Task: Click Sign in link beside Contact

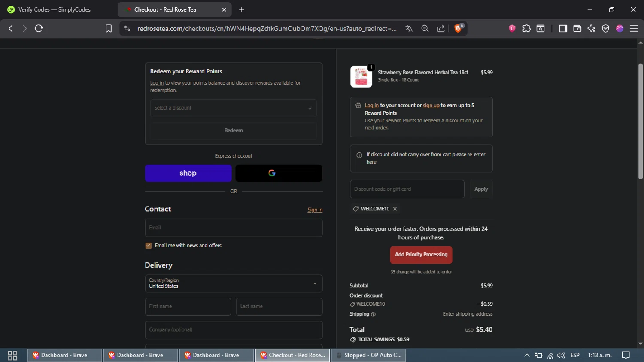Action: pos(315,210)
